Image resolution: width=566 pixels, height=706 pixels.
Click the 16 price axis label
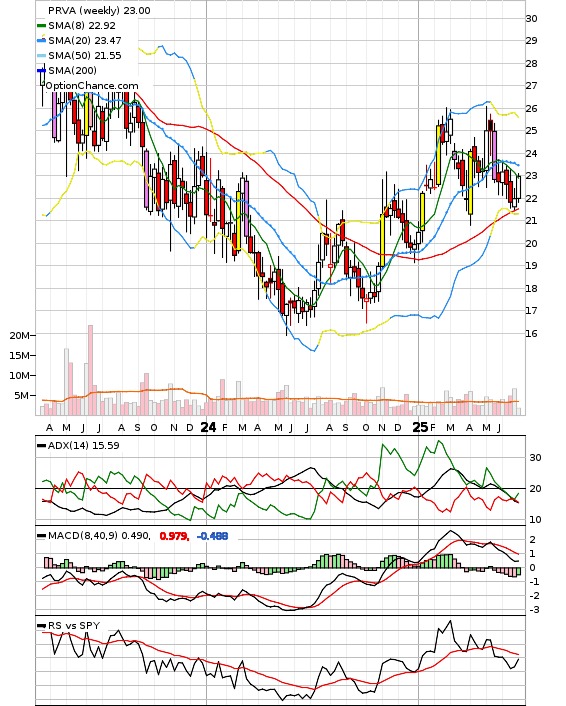531,334
